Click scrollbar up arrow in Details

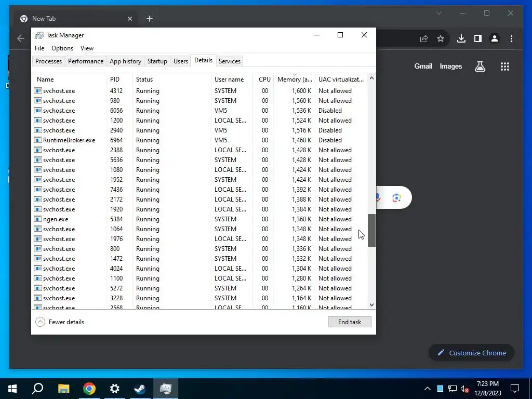[x=371, y=78]
